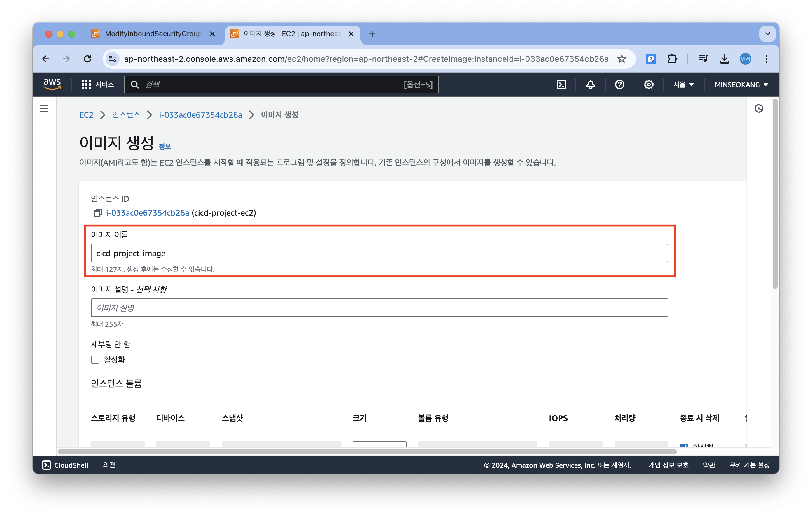812x517 pixels.
Task: Open the tab list dropdown chevron in Chrome
Action: pyautogui.click(x=767, y=34)
